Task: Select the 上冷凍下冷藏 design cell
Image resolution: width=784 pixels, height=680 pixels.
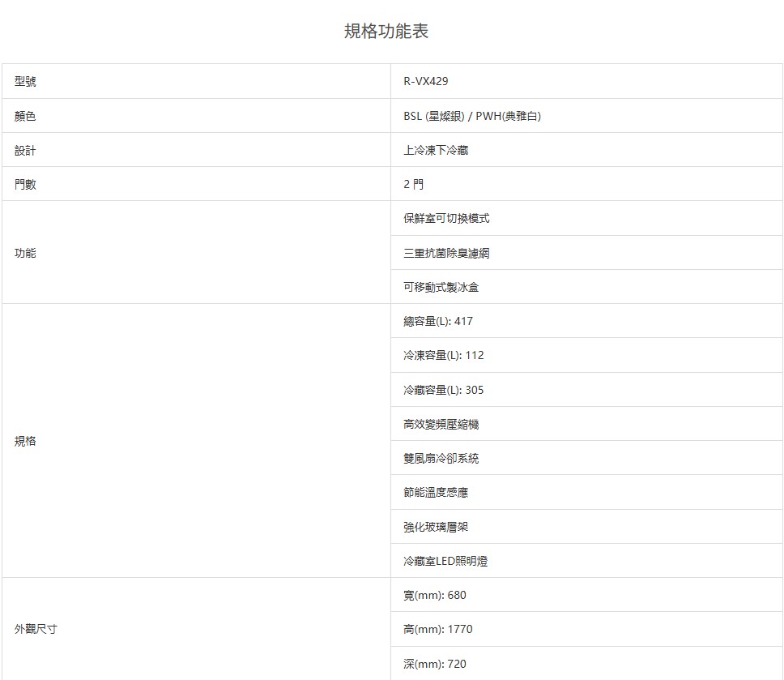Action: [x=436, y=150]
